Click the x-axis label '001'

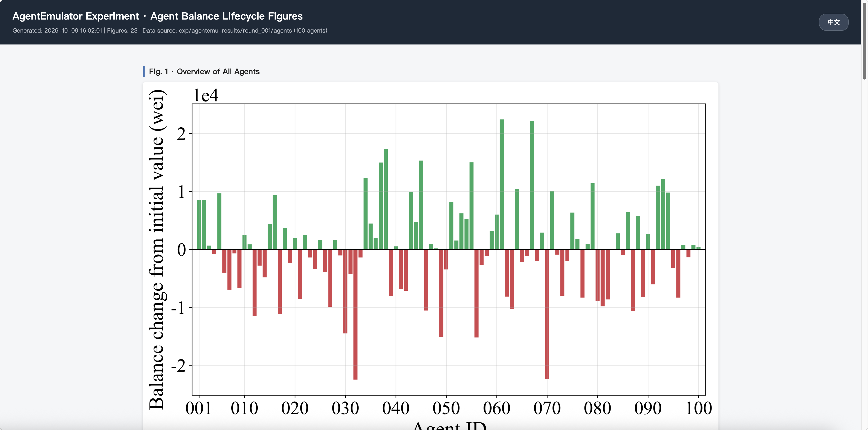(x=199, y=408)
